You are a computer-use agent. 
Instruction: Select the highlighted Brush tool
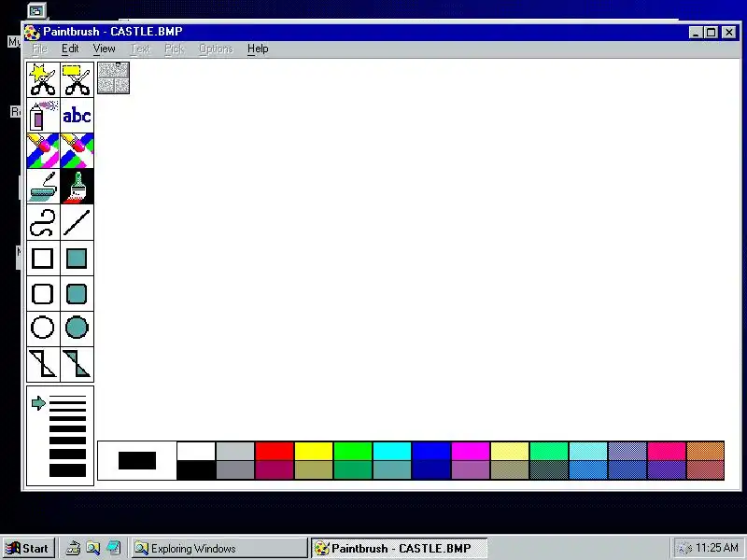tap(78, 187)
